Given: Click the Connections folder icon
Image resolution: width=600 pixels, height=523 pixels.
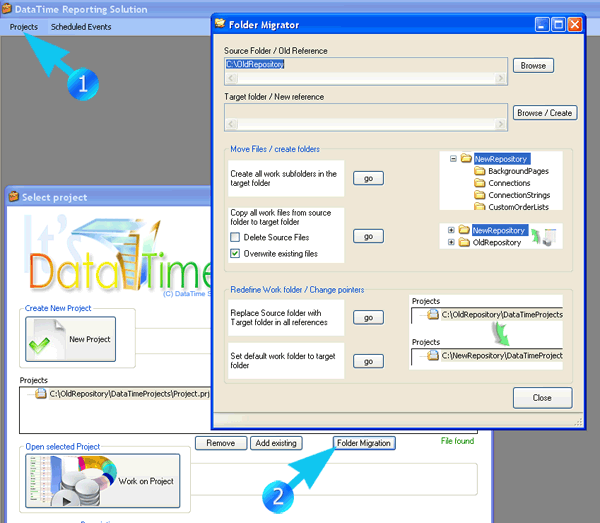Looking at the screenshot, I should point(479,183).
